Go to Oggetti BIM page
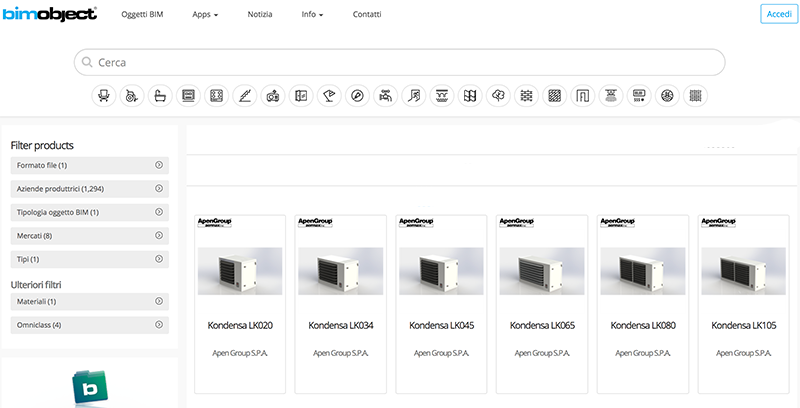 point(142,14)
